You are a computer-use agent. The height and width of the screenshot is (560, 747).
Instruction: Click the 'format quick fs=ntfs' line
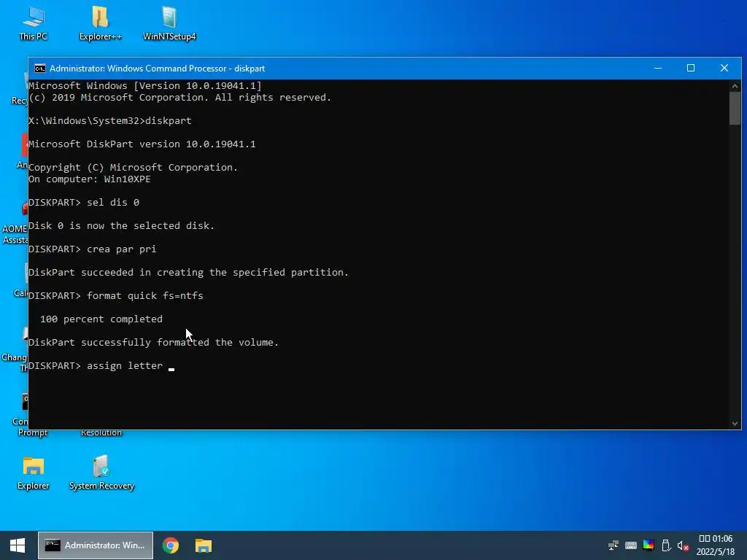[116, 296]
